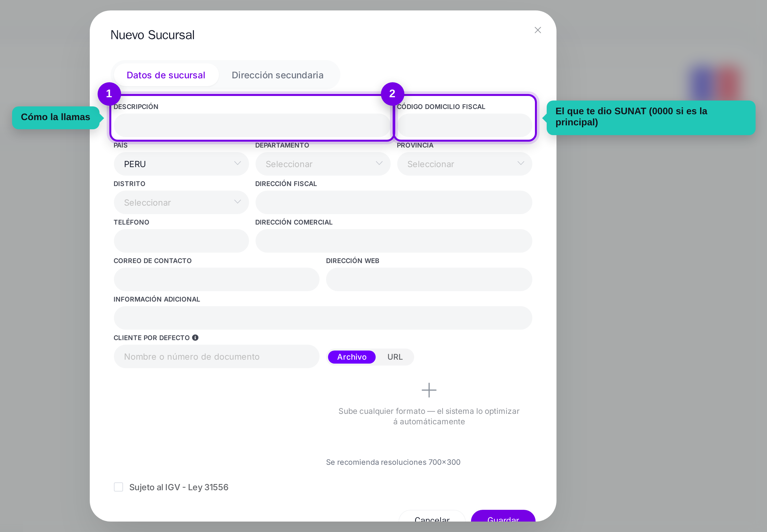Click the 'Se recomienda resoluciones 700×300' text
767x532 pixels.
point(393,462)
